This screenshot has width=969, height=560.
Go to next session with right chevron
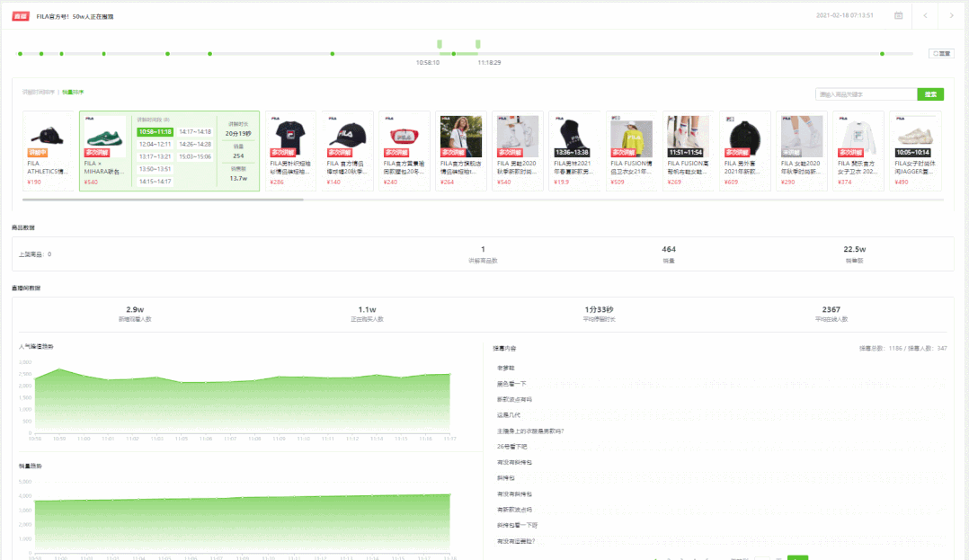pos(951,15)
